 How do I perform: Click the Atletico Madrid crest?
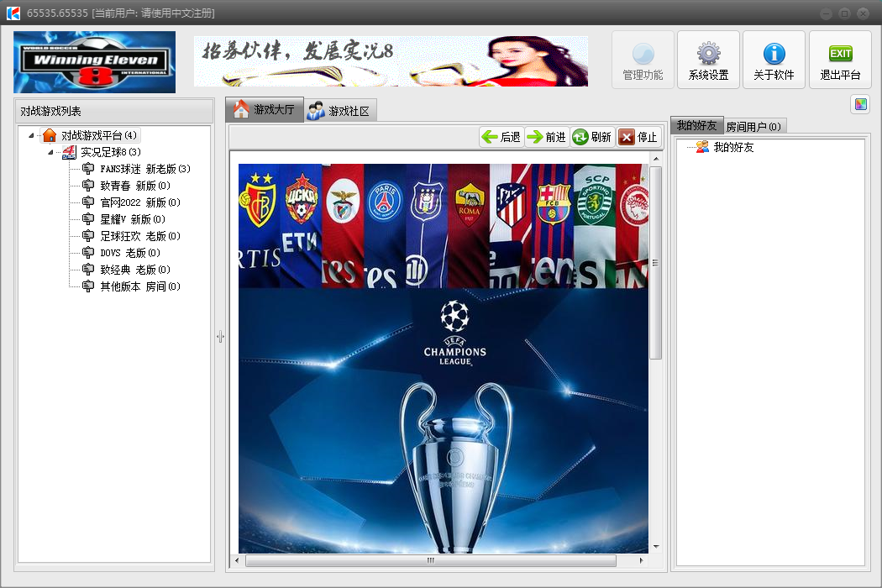pos(511,203)
